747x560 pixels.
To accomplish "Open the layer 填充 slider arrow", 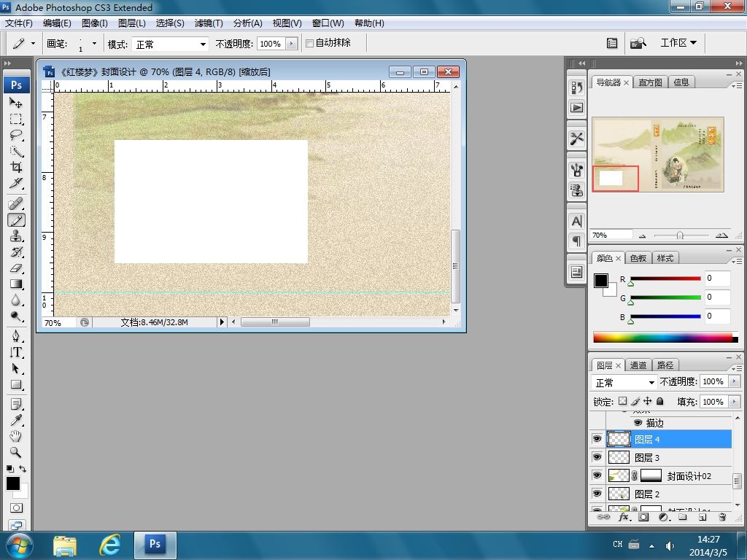I will (x=734, y=402).
